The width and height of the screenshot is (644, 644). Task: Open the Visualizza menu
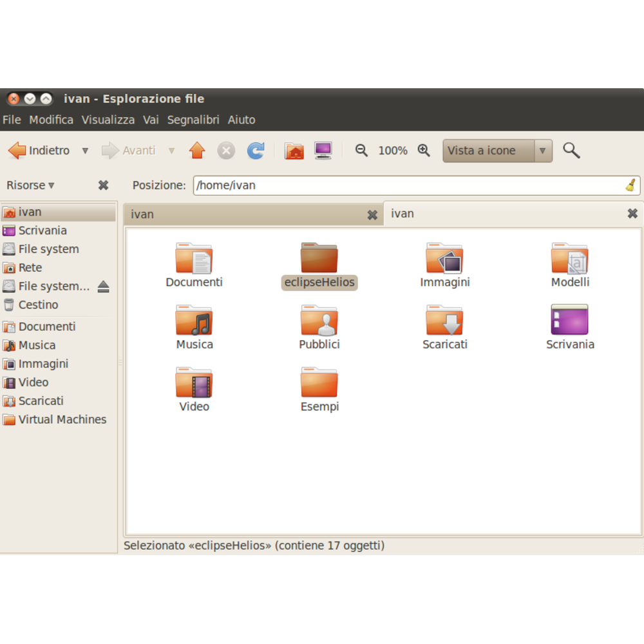pyautogui.click(x=108, y=120)
